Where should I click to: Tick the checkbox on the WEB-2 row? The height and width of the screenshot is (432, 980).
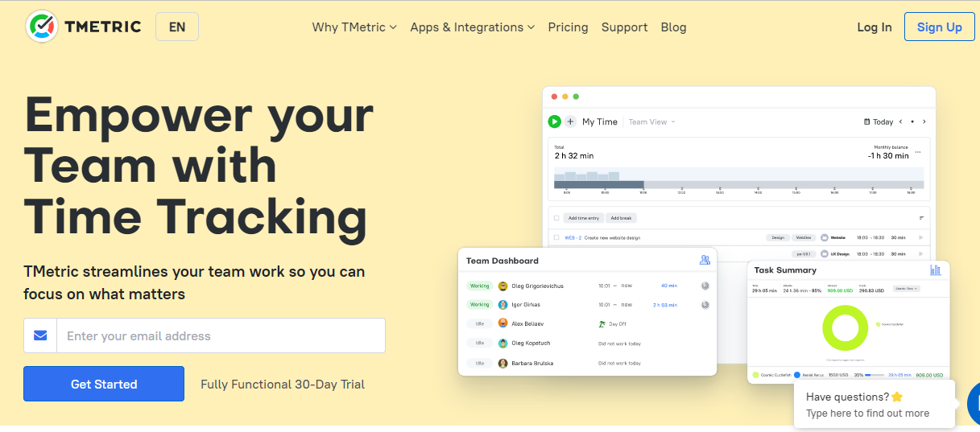point(556,238)
